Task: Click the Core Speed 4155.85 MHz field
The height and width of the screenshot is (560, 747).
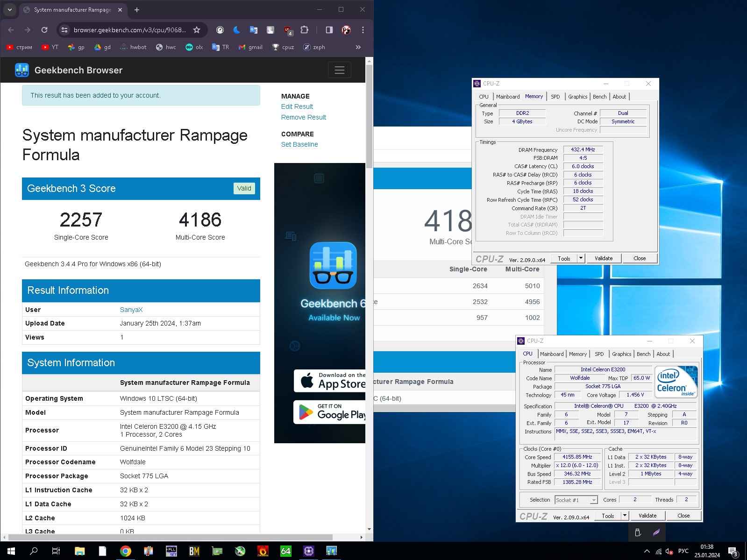Action: coord(577,457)
